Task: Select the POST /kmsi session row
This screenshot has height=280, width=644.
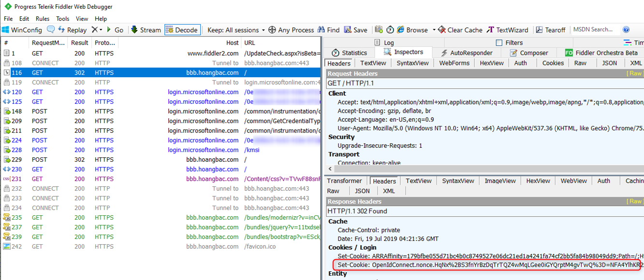Action: [x=160, y=150]
